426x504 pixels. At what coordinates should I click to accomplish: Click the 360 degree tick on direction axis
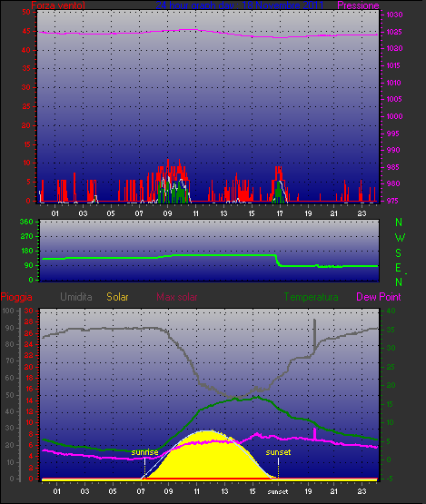26,222
